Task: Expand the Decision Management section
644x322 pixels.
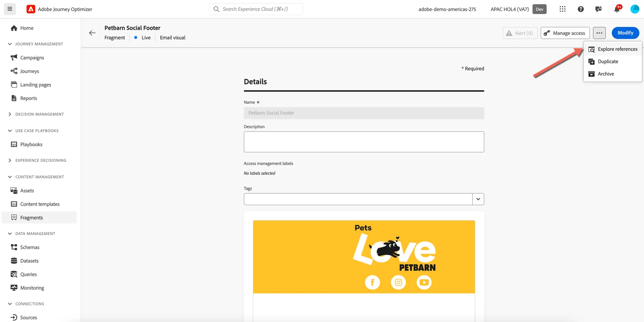Action: pyautogui.click(x=10, y=114)
